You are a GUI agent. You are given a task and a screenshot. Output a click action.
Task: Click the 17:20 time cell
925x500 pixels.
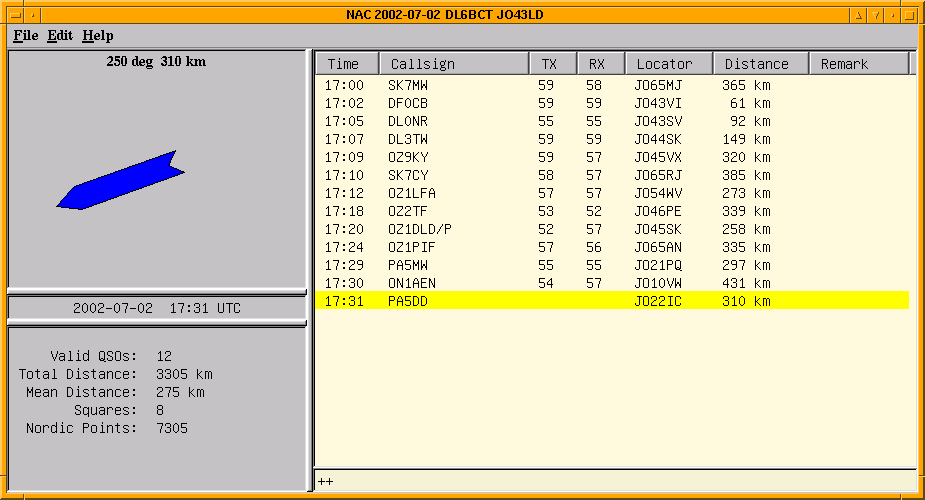point(344,229)
